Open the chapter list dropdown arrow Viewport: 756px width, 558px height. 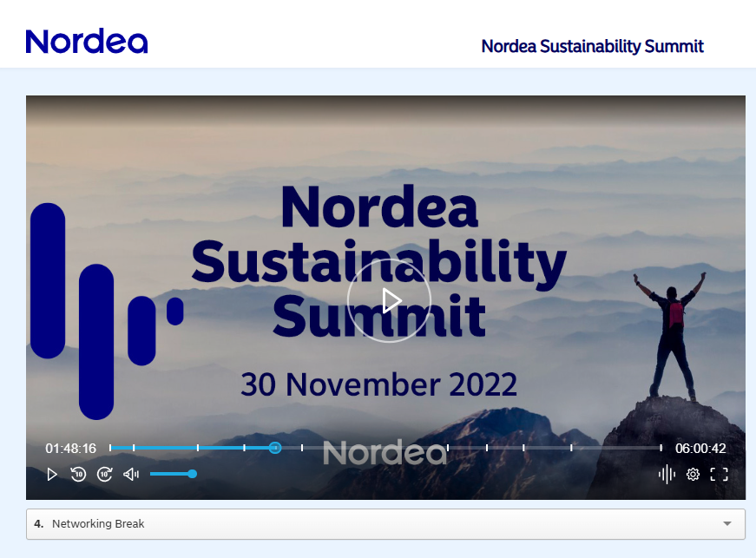[x=727, y=524]
